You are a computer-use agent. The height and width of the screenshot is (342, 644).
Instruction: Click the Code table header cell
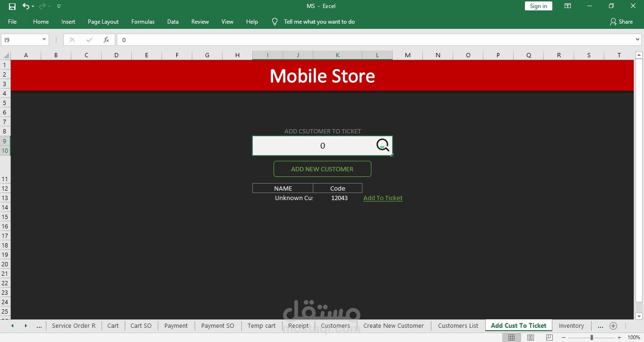(337, 188)
